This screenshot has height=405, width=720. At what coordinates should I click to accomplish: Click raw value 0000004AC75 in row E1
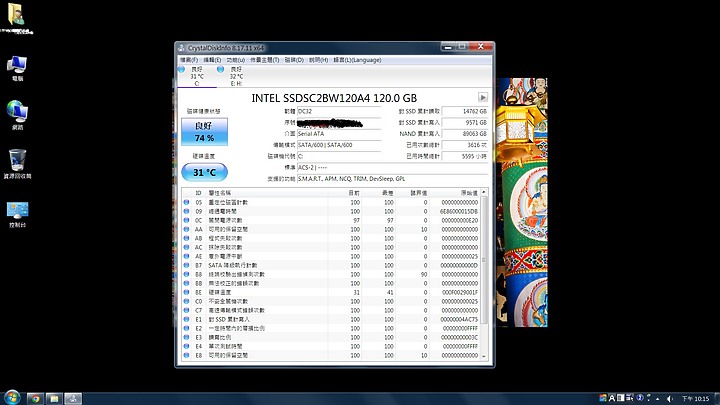click(x=459, y=319)
